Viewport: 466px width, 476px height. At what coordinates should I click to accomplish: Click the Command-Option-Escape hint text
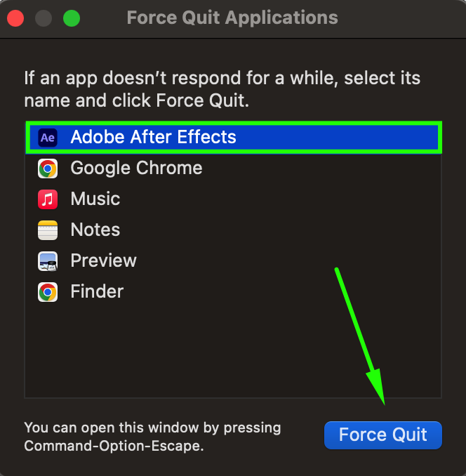(152, 436)
